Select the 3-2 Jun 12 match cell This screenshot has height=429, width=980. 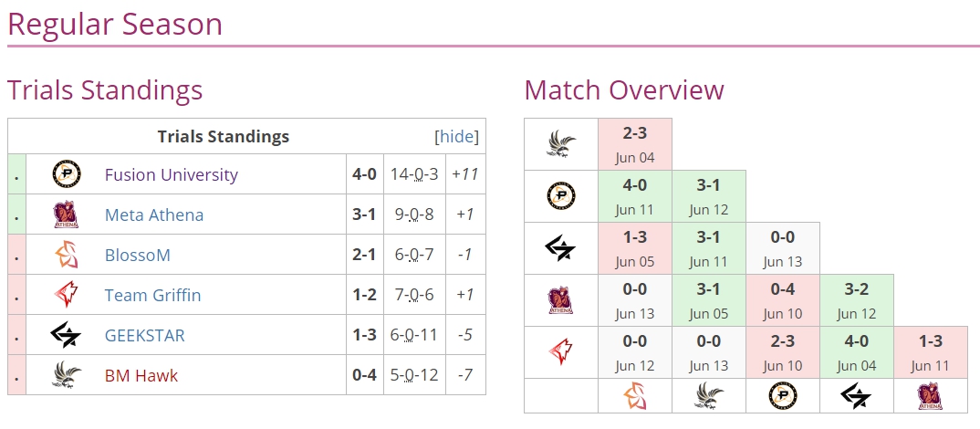856,300
